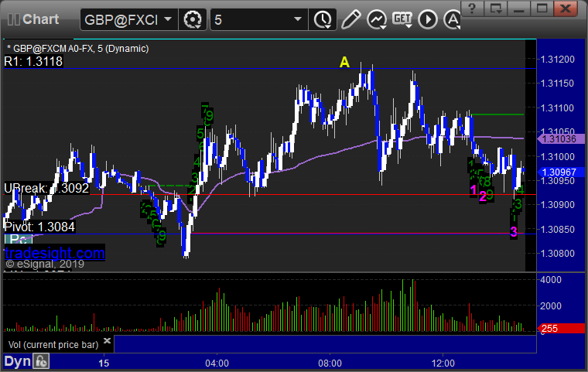Click the Pivot: 1.3084 label
The image size is (588, 372).
click(x=39, y=227)
